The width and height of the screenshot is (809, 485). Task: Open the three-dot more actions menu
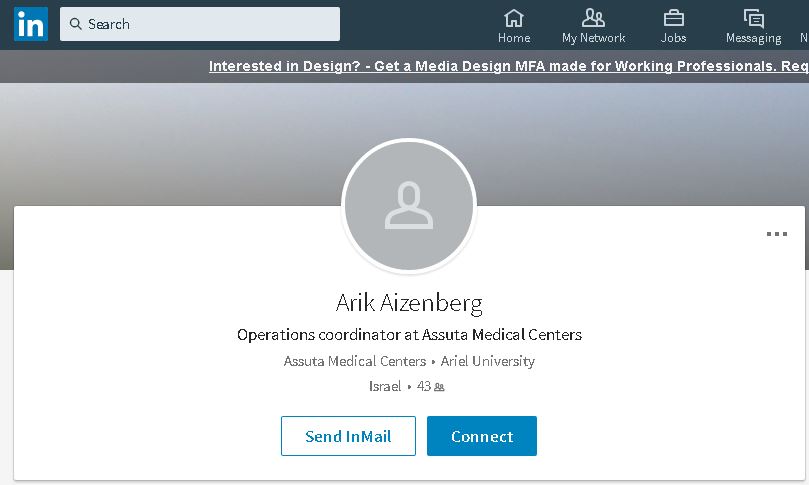tap(776, 234)
